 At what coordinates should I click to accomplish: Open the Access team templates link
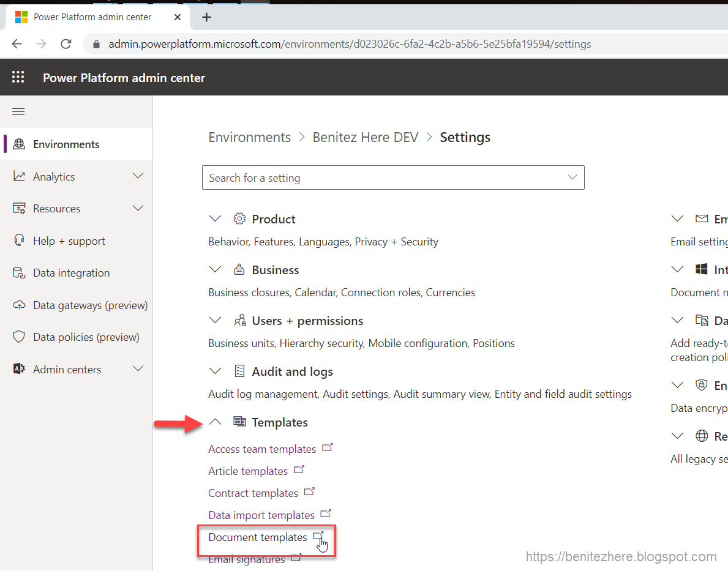(x=262, y=449)
